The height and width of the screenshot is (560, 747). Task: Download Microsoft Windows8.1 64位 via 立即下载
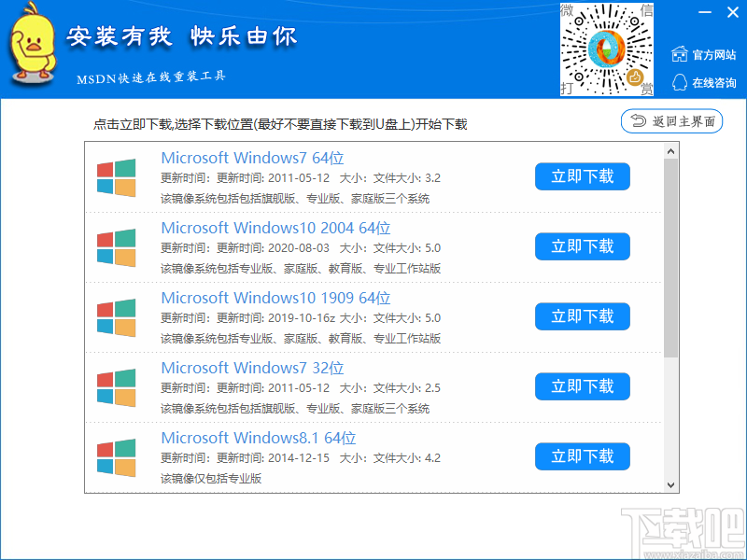582,456
